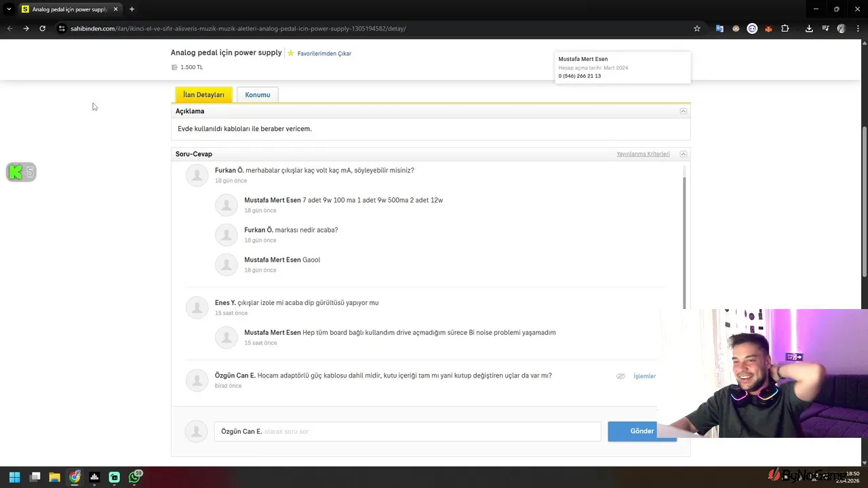Viewport: 868px width, 488px height.
Task: Open File Explorer from the taskbar
Action: [54, 477]
